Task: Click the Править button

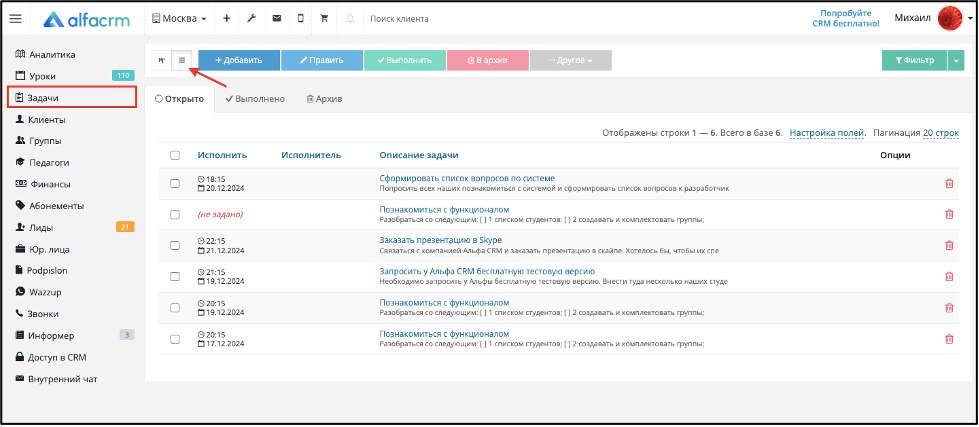Action: click(x=322, y=61)
